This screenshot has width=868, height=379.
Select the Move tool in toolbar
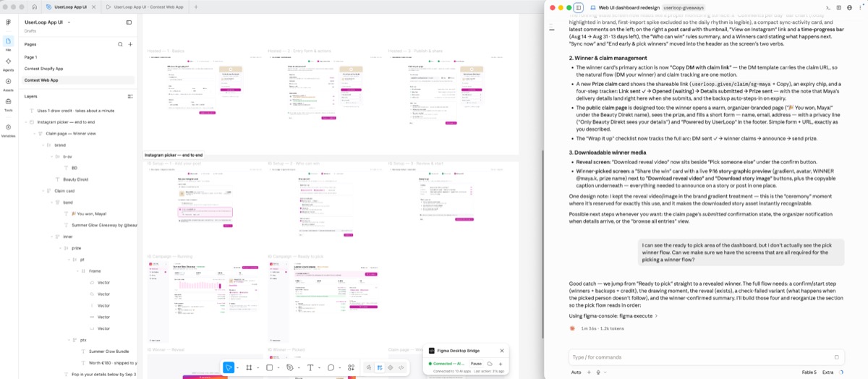(x=229, y=367)
